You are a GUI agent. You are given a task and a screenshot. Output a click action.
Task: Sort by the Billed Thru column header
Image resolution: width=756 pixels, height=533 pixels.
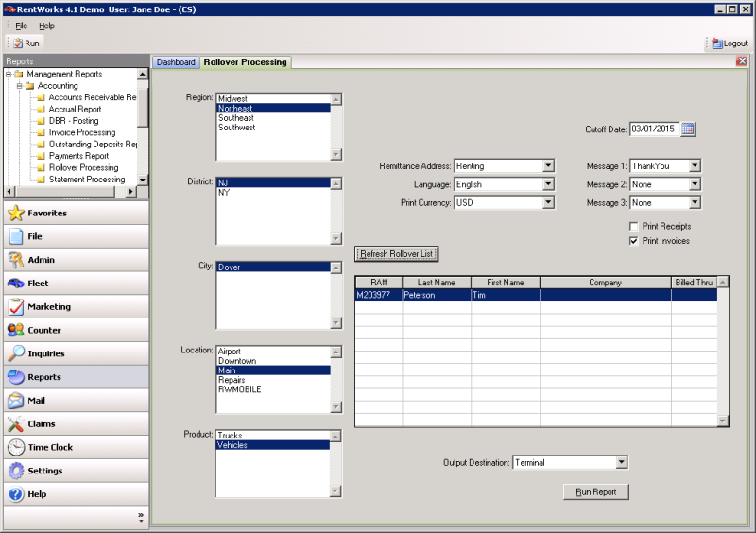(x=694, y=283)
